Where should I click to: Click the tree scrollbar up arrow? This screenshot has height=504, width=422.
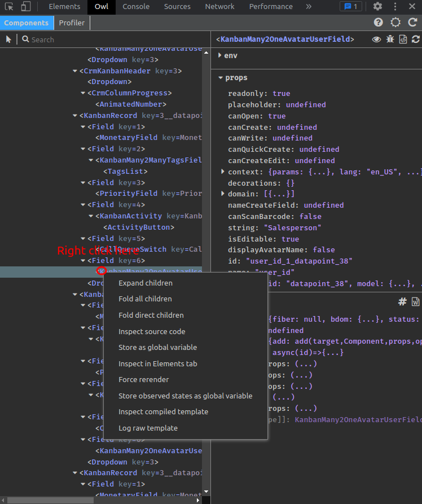click(x=206, y=52)
